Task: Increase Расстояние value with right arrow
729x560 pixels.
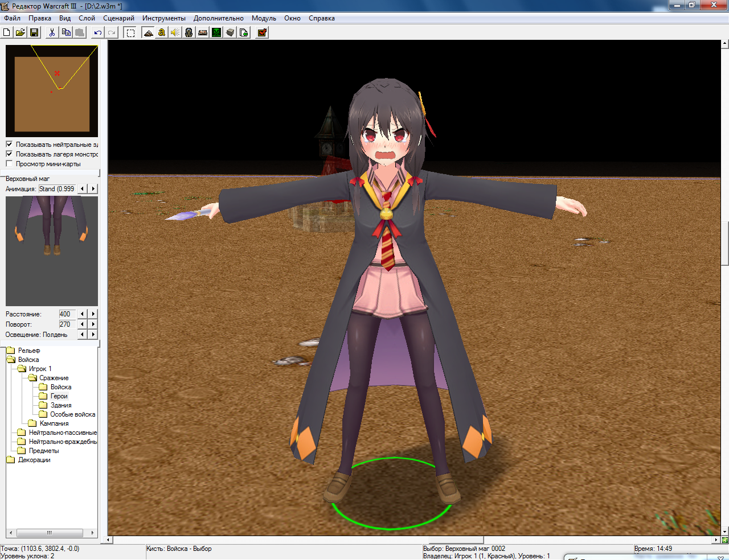Action: pos(93,314)
